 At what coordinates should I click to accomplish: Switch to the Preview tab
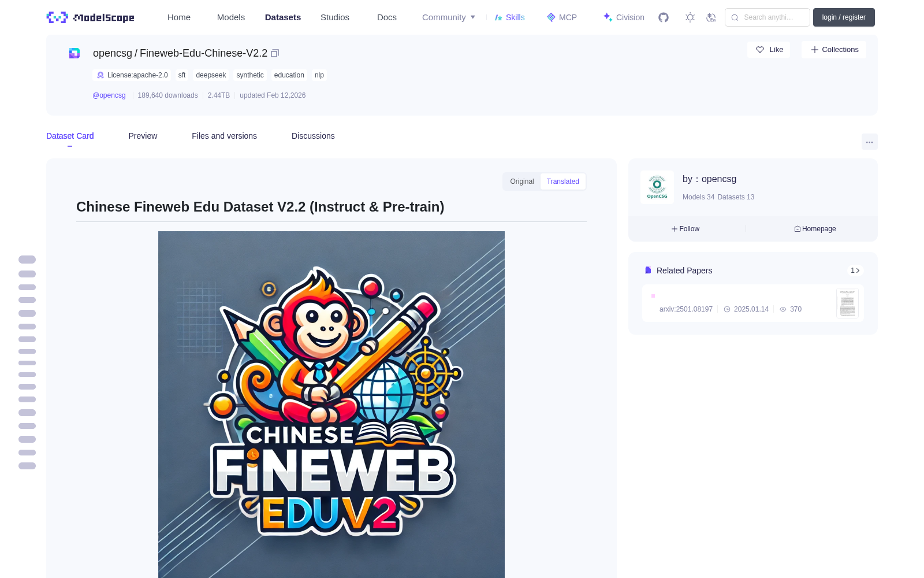point(143,136)
